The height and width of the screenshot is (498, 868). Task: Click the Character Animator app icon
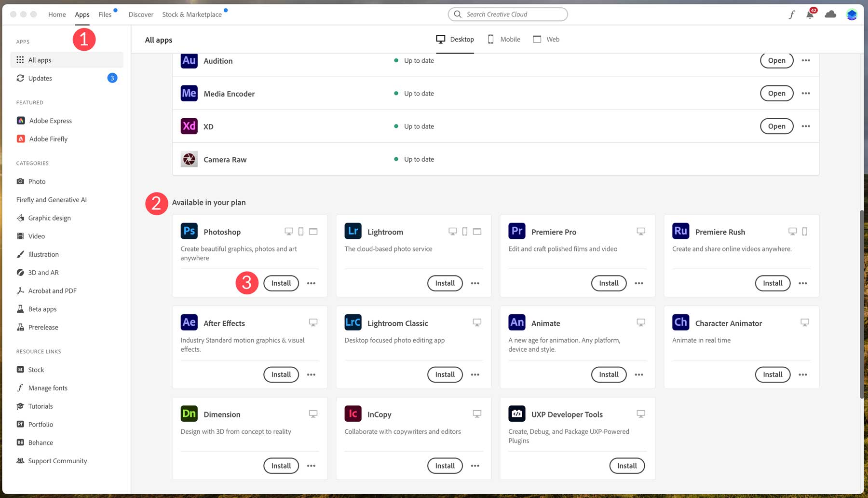680,322
